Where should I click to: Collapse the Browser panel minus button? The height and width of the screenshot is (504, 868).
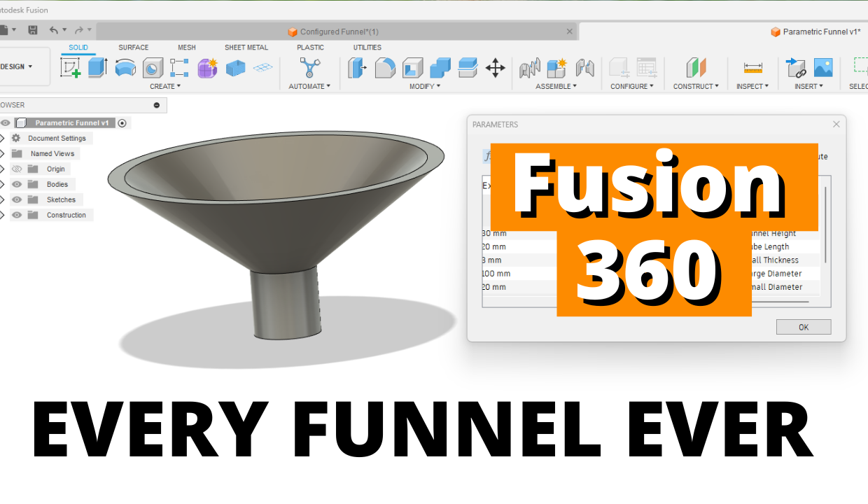pos(156,105)
